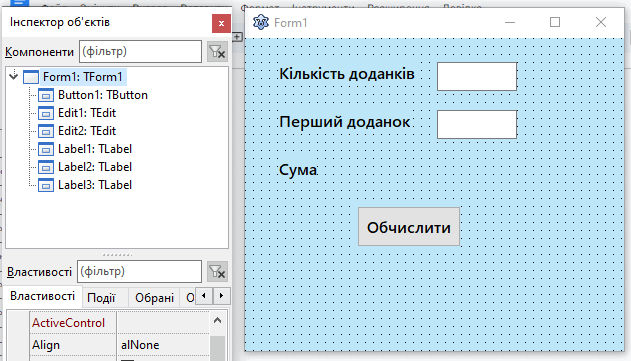Viewport: 631px width, 361px height.
Task: Clear the properties filter
Action: point(217,272)
